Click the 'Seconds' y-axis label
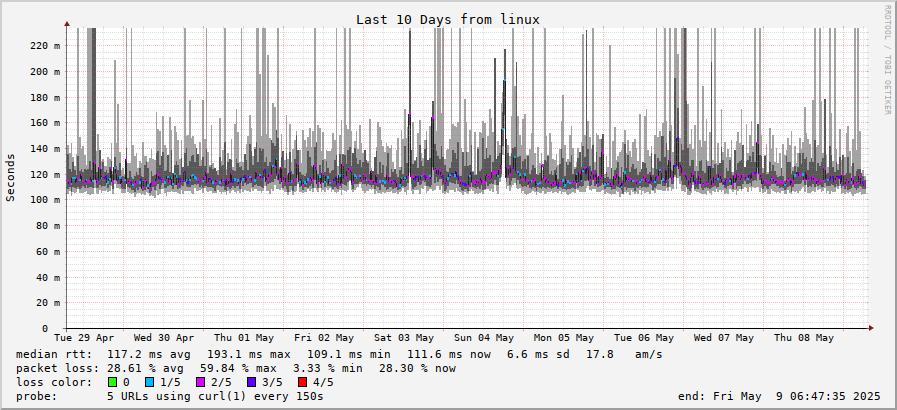This screenshot has height=410, width=897. coord(10,177)
